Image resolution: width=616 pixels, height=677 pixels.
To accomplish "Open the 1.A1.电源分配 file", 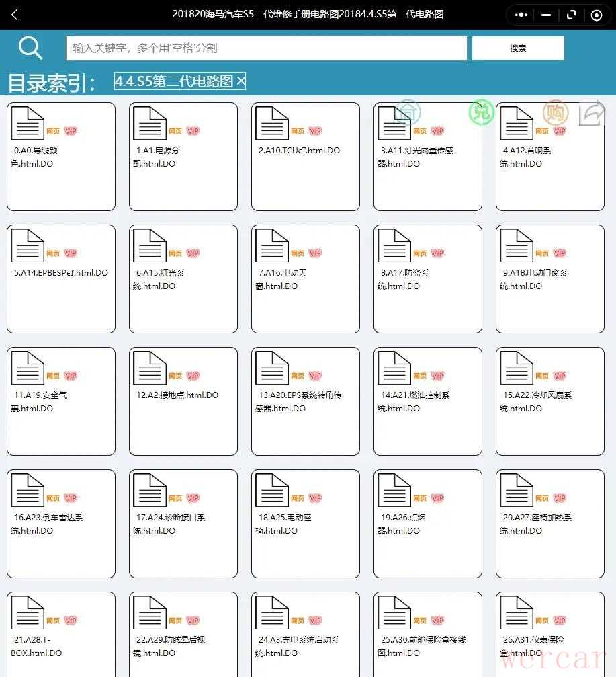I will 183,157.
